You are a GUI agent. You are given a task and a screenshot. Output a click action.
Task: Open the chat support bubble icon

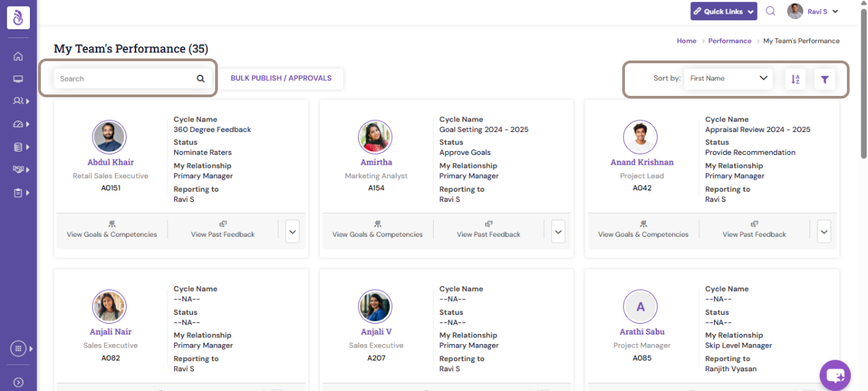[x=835, y=375]
